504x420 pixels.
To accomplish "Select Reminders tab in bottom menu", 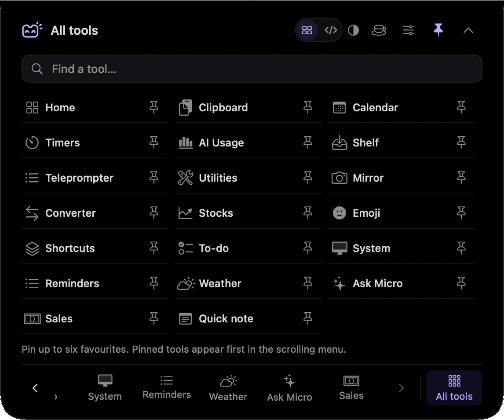I will pos(167,388).
